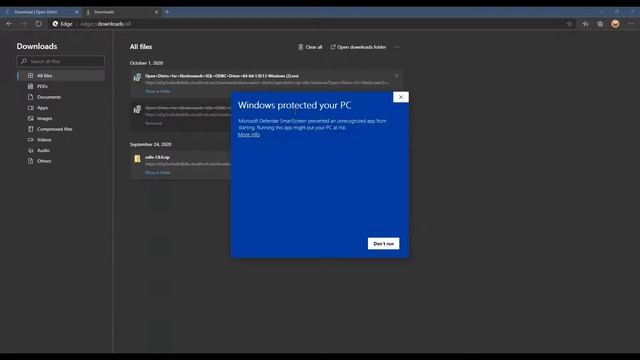Open a new tab with the plus button
This screenshot has height=360, width=640.
point(167,12)
